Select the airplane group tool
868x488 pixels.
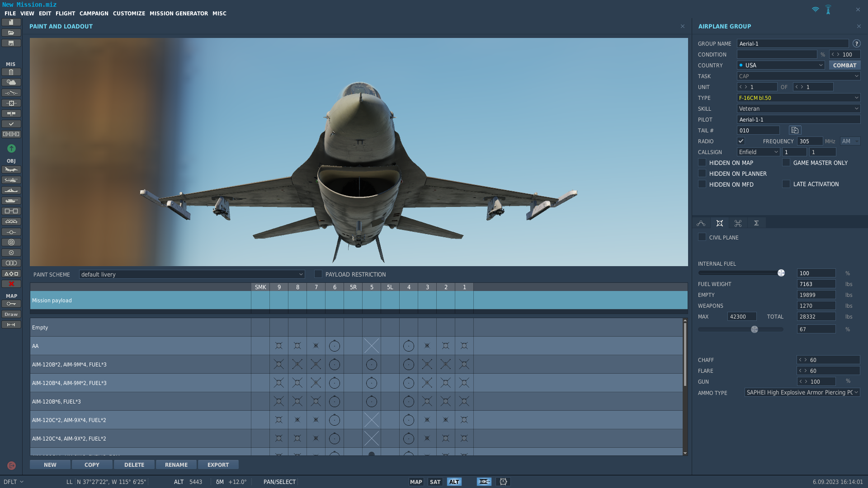(x=11, y=169)
